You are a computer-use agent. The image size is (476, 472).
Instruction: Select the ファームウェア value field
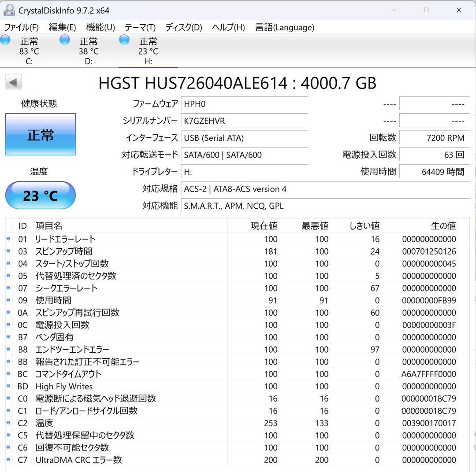click(245, 104)
